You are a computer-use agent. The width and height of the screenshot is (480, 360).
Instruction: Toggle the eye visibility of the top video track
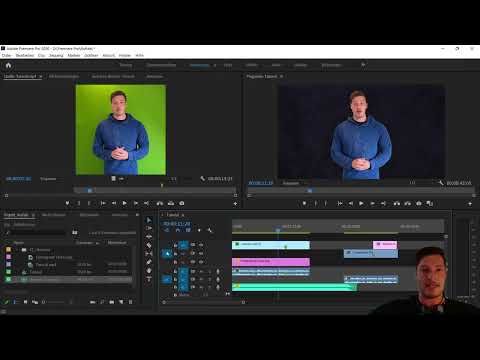pyautogui.click(x=201, y=245)
